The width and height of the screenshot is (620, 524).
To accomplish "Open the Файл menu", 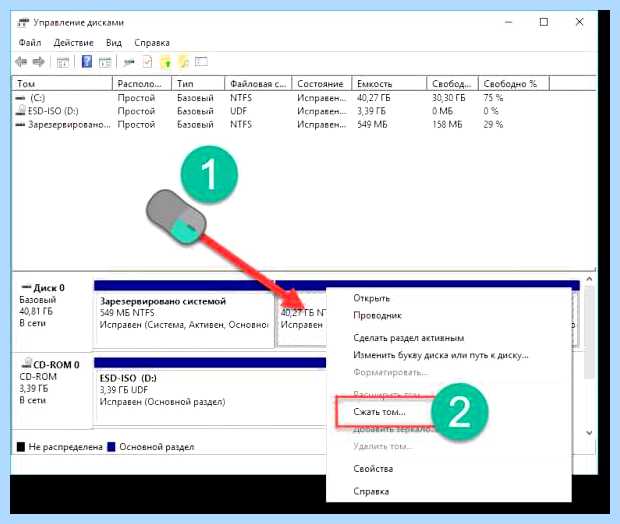I will click(x=30, y=43).
